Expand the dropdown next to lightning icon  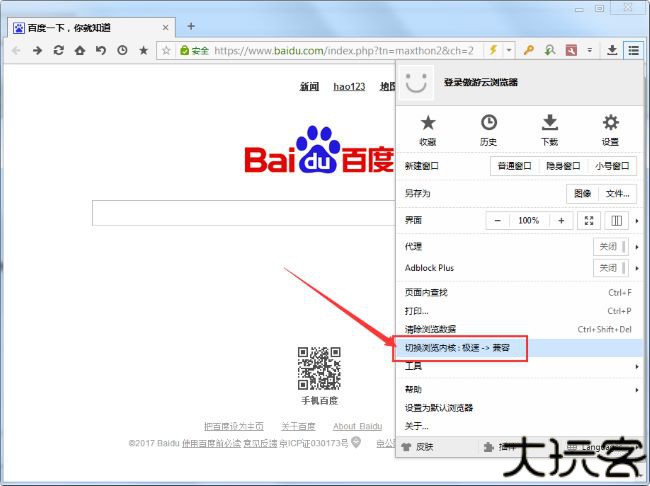(x=509, y=51)
